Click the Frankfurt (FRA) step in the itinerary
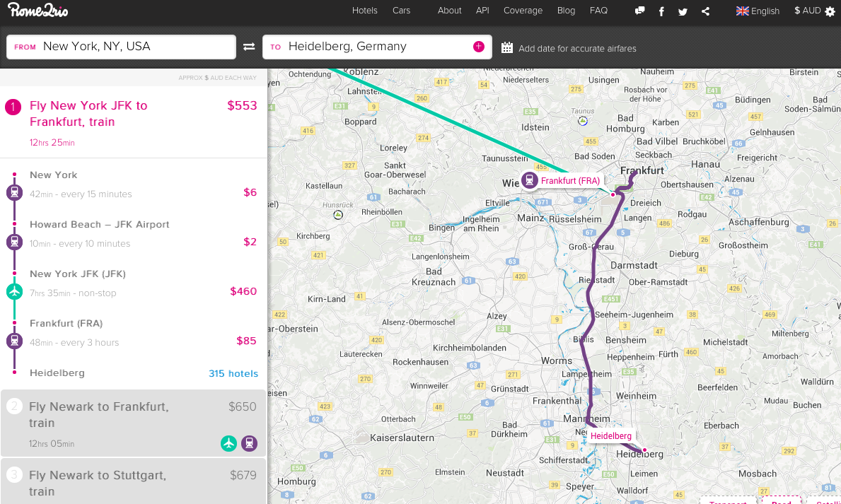841x504 pixels. click(66, 323)
